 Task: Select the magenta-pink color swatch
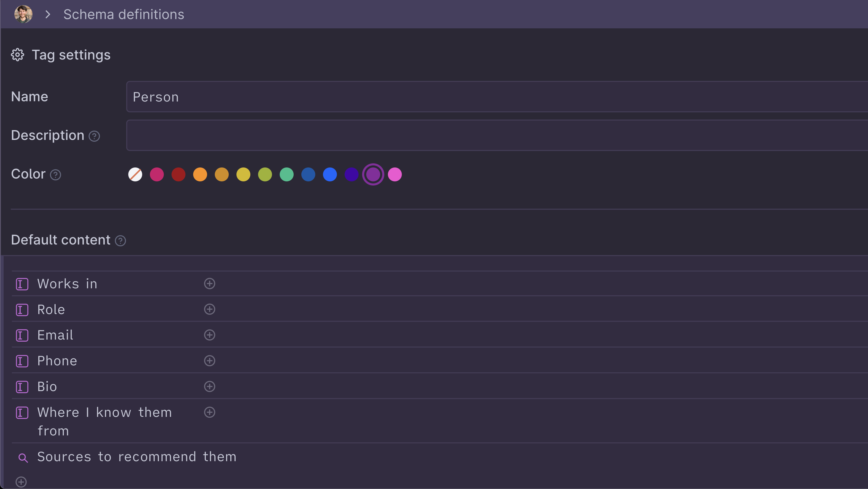coord(157,175)
